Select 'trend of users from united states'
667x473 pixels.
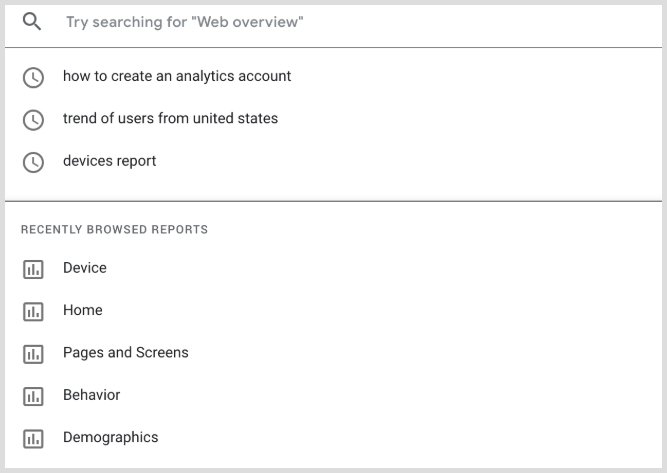pos(170,118)
